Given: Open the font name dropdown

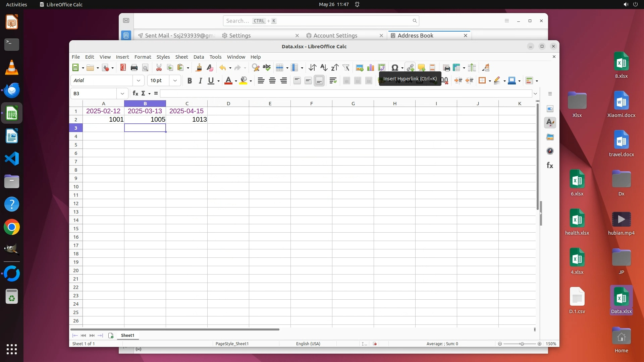Looking at the screenshot, I should click(139, 80).
